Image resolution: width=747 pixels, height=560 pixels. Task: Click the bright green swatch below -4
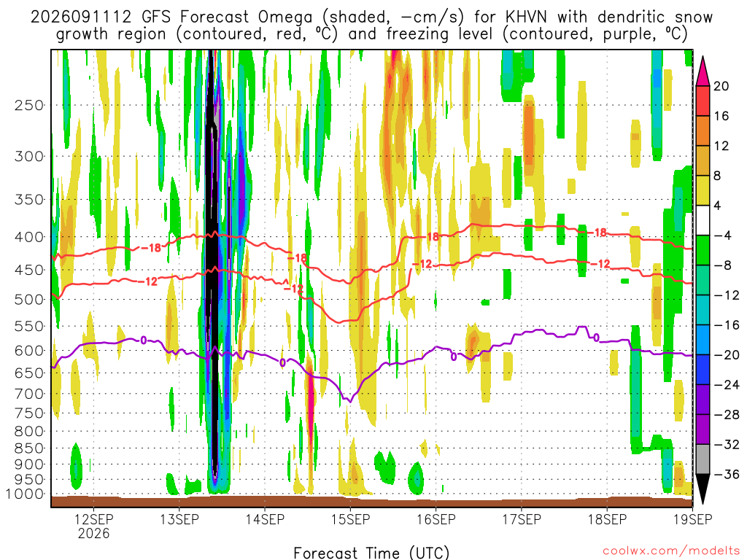pos(703,250)
